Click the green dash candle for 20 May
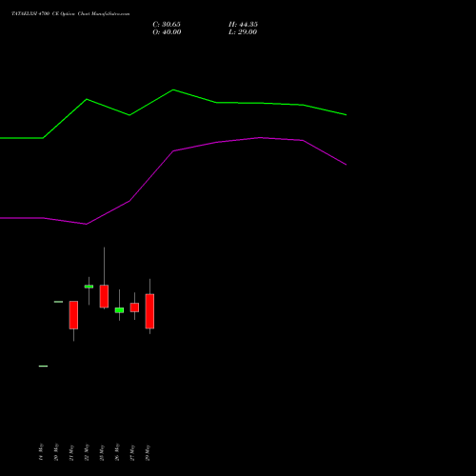The width and height of the screenshot is (476, 476). (x=58, y=302)
